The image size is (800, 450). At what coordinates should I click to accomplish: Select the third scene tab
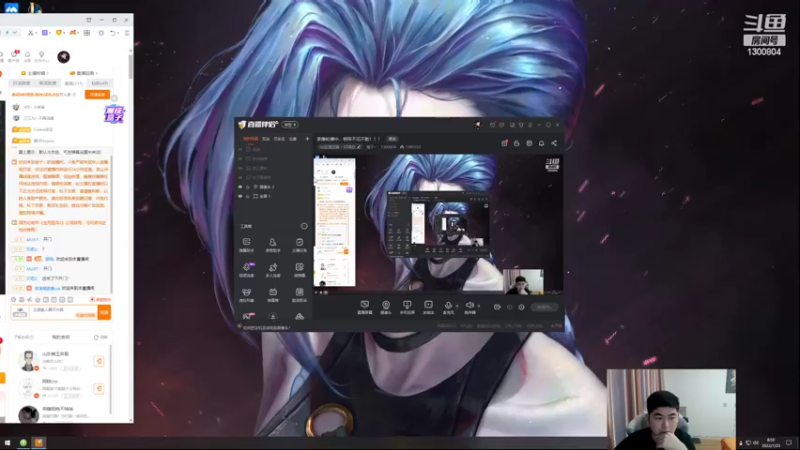point(279,139)
